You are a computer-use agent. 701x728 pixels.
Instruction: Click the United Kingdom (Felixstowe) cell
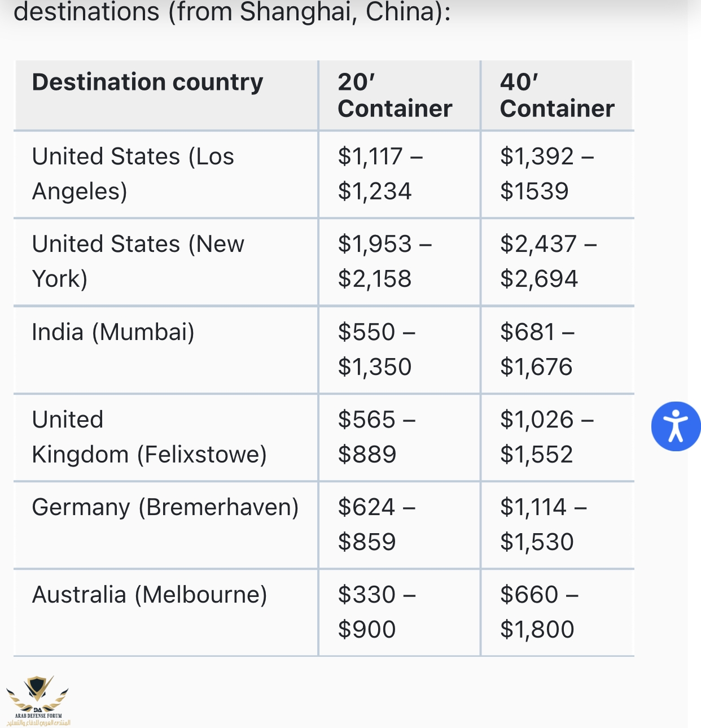pyautogui.click(x=149, y=437)
